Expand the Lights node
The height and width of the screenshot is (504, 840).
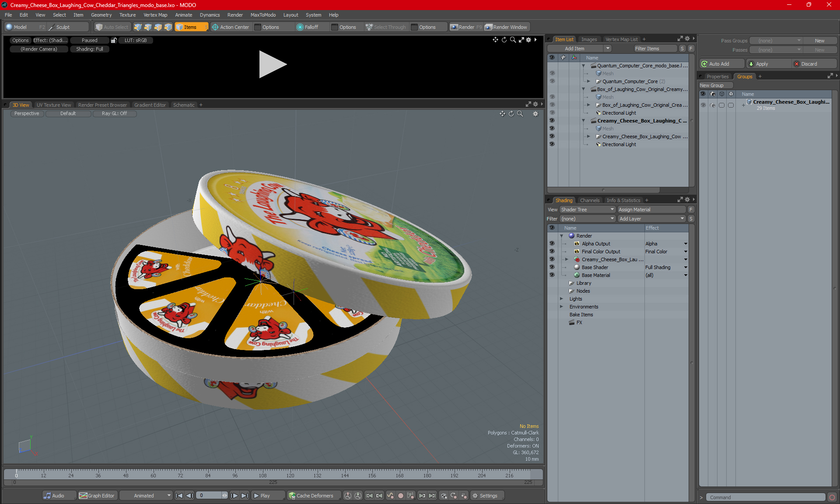coord(561,299)
